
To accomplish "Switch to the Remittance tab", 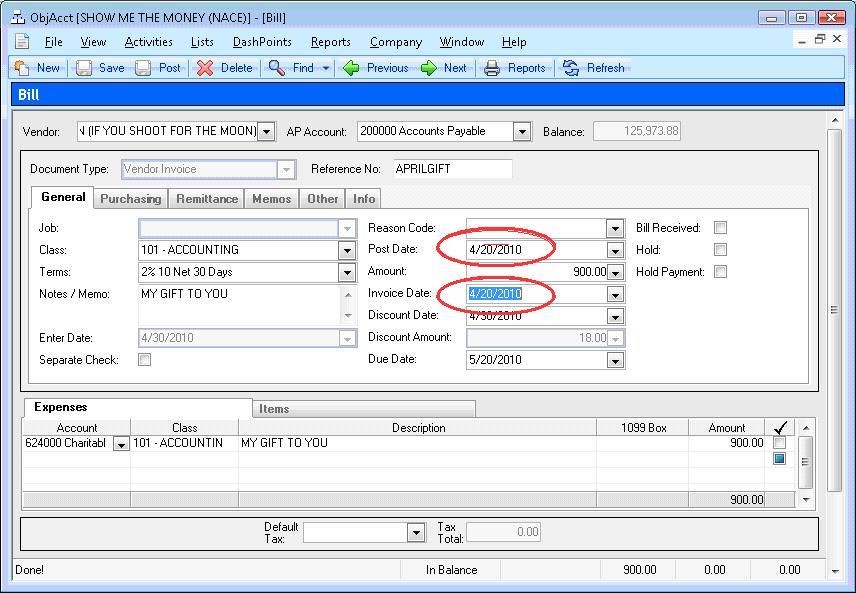I will pyautogui.click(x=207, y=199).
